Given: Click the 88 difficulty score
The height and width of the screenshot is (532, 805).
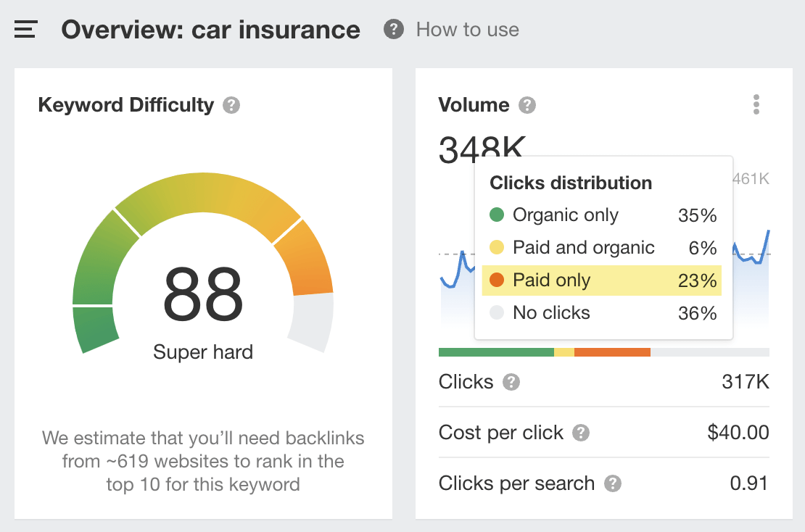Looking at the screenshot, I should tap(203, 294).
